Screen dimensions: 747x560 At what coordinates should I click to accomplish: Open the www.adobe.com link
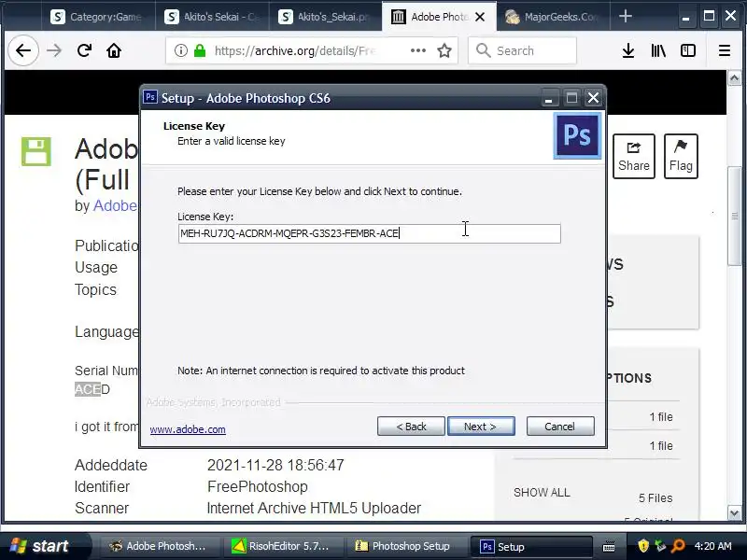[x=188, y=429]
